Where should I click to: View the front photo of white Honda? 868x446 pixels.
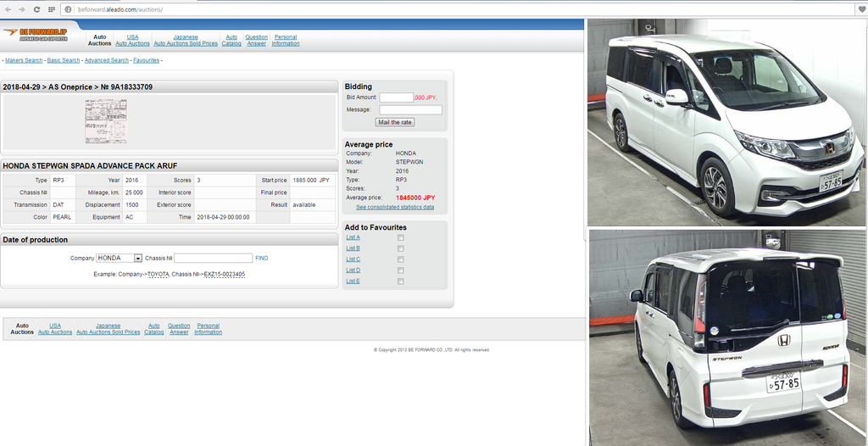(726, 123)
